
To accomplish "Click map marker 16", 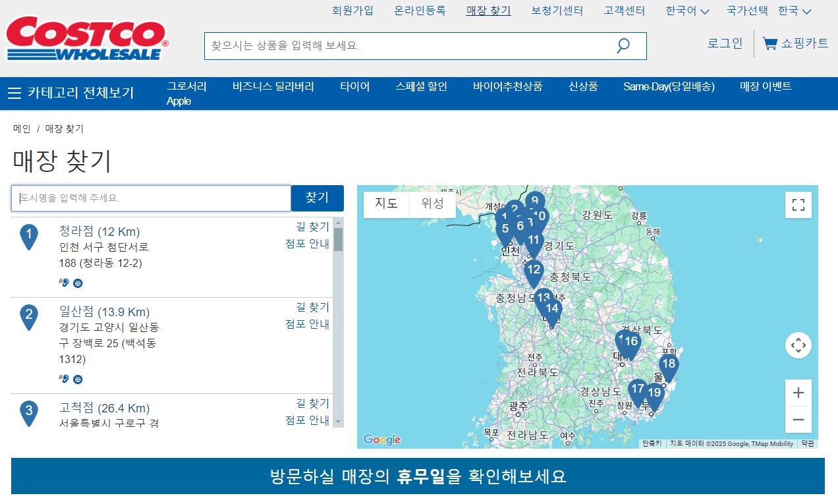I will [631, 344].
